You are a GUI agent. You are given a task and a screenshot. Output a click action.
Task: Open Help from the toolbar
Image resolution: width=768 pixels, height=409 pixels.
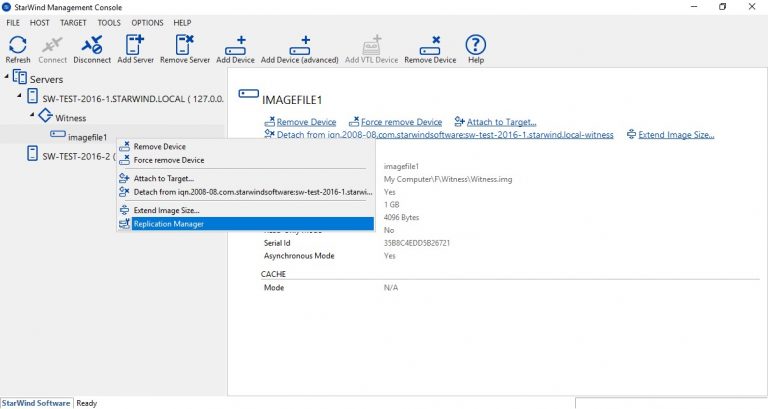476,47
